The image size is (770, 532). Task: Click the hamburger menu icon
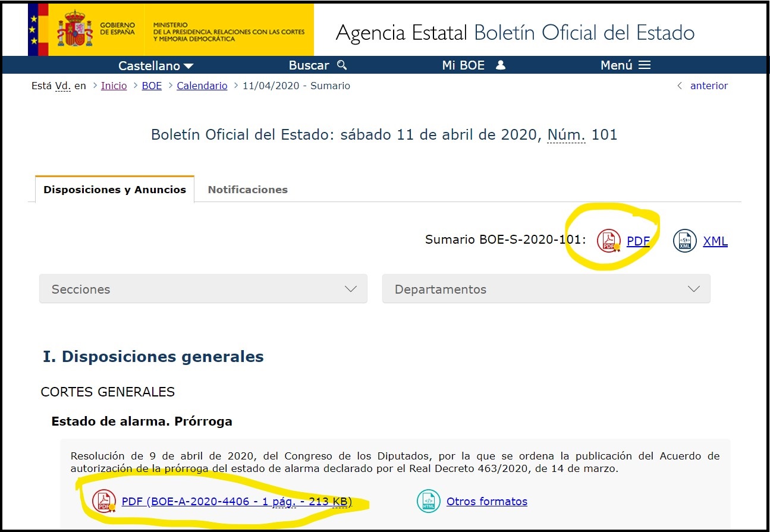[x=645, y=65]
